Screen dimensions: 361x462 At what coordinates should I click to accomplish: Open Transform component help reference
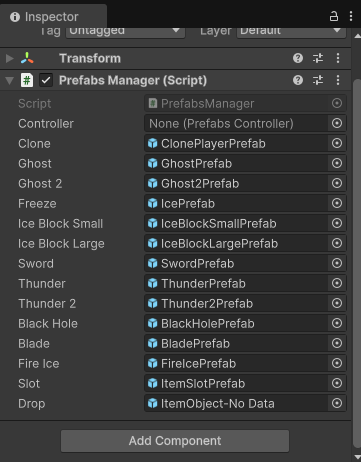pyautogui.click(x=298, y=58)
